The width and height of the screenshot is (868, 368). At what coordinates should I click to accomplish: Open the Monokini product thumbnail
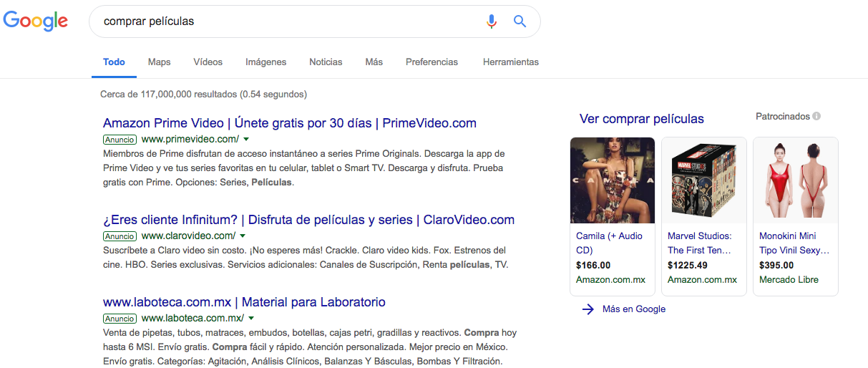(796, 180)
